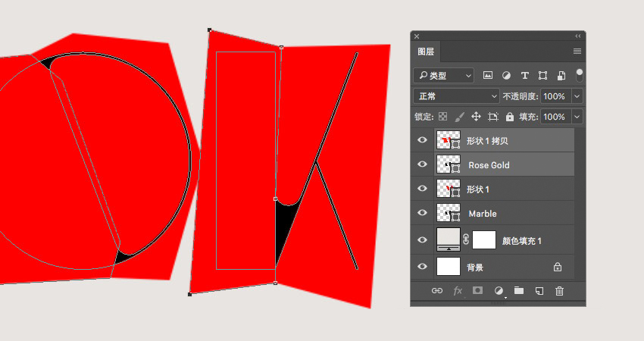Hide the 形状 1 layer
The width and height of the screenshot is (644, 341).
coord(422,188)
